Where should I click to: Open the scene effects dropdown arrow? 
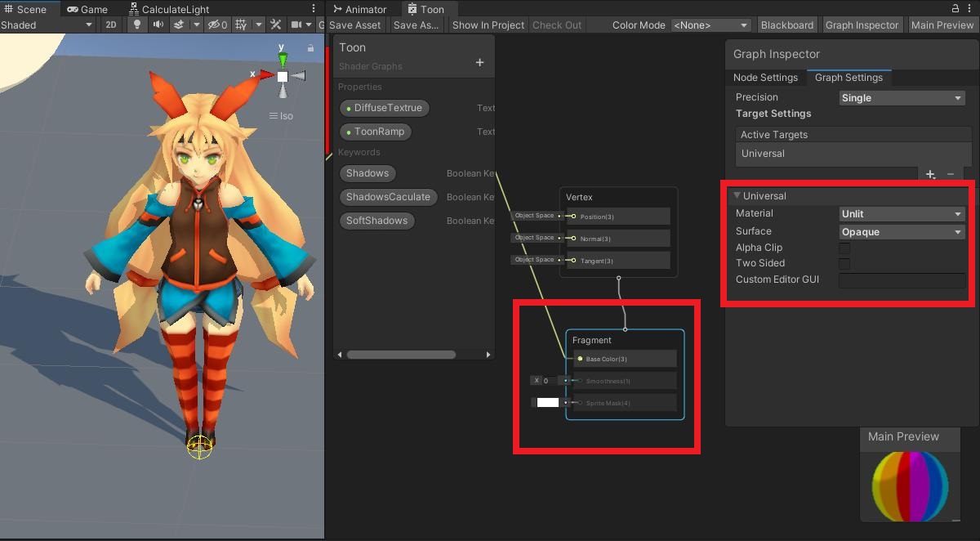pos(196,25)
